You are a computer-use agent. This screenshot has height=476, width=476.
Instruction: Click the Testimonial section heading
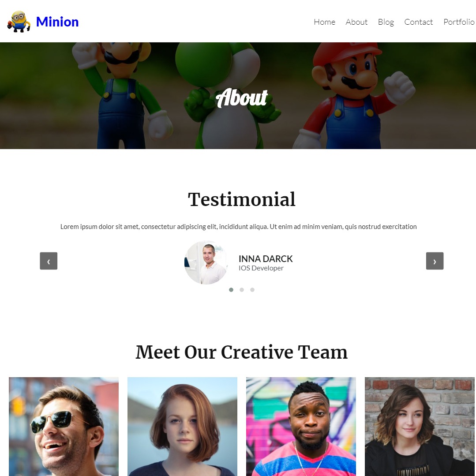(242, 199)
